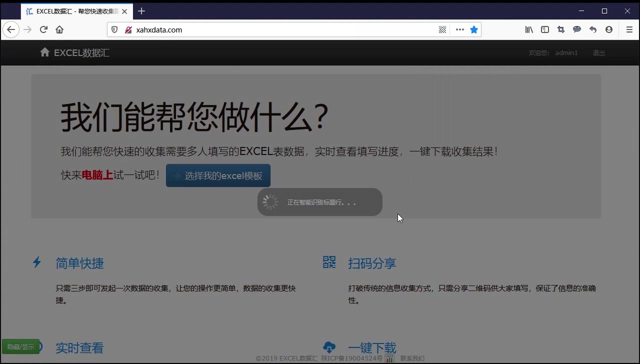Open a new browser tab with plus
This screenshot has height=364, width=640.
(x=141, y=11)
